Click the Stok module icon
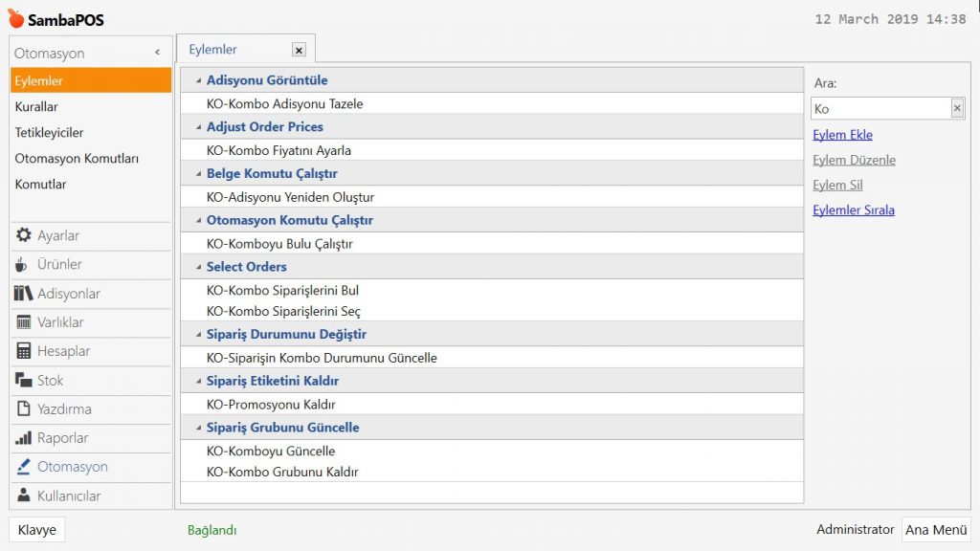The width and height of the screenshot is (980, 551). (x=24, y=381)
